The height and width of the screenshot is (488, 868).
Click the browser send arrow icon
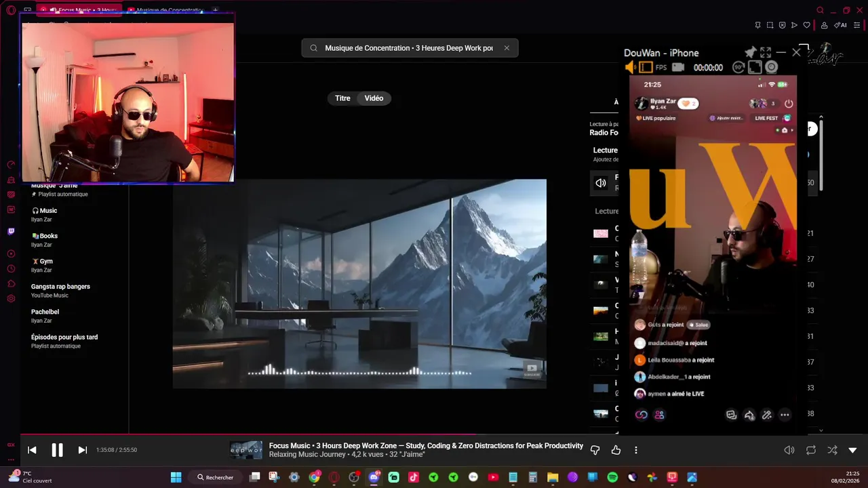(x=794, y=25)
